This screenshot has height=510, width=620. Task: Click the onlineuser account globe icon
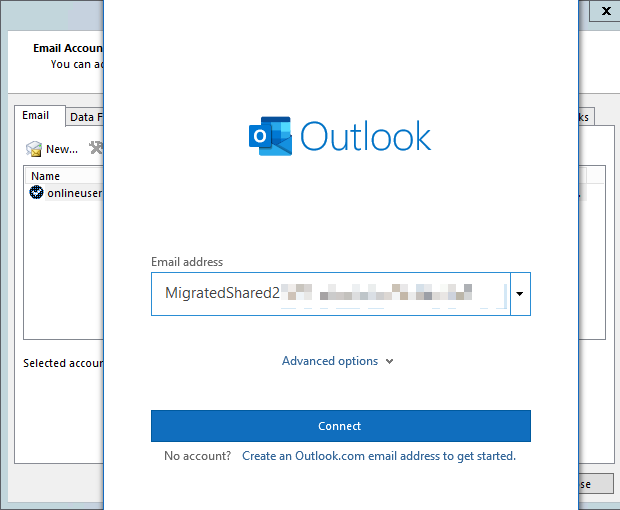pos(36,193)
